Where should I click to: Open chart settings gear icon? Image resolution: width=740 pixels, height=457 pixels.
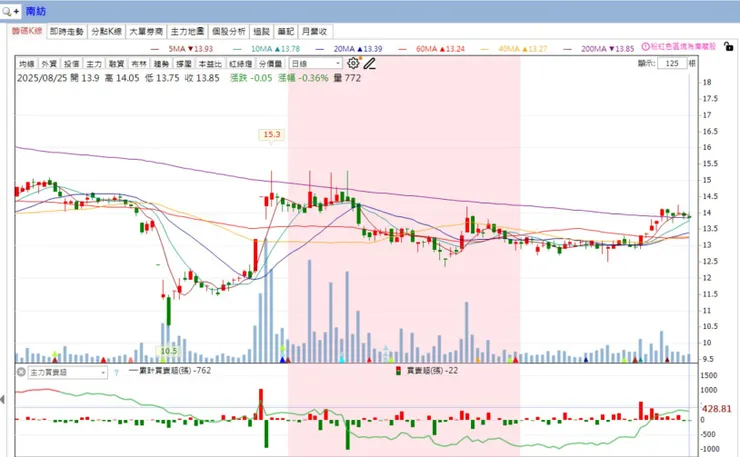coord(353,63)
